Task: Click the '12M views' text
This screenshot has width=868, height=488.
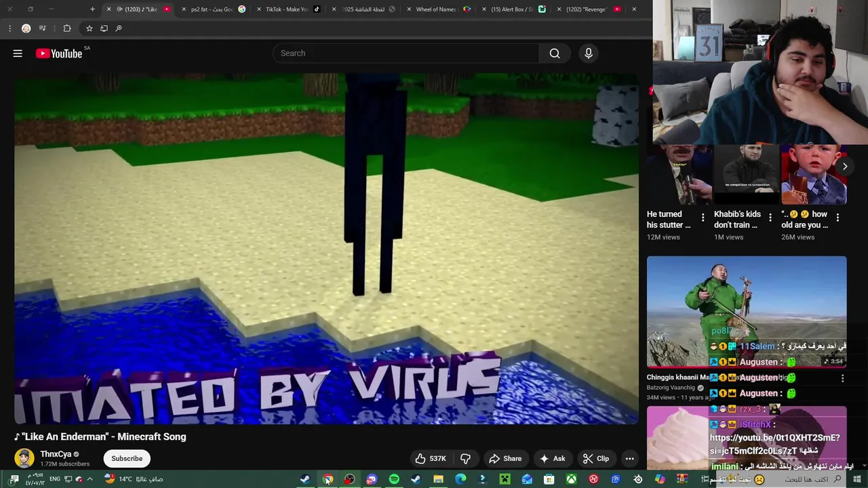Action: point(663,237)
